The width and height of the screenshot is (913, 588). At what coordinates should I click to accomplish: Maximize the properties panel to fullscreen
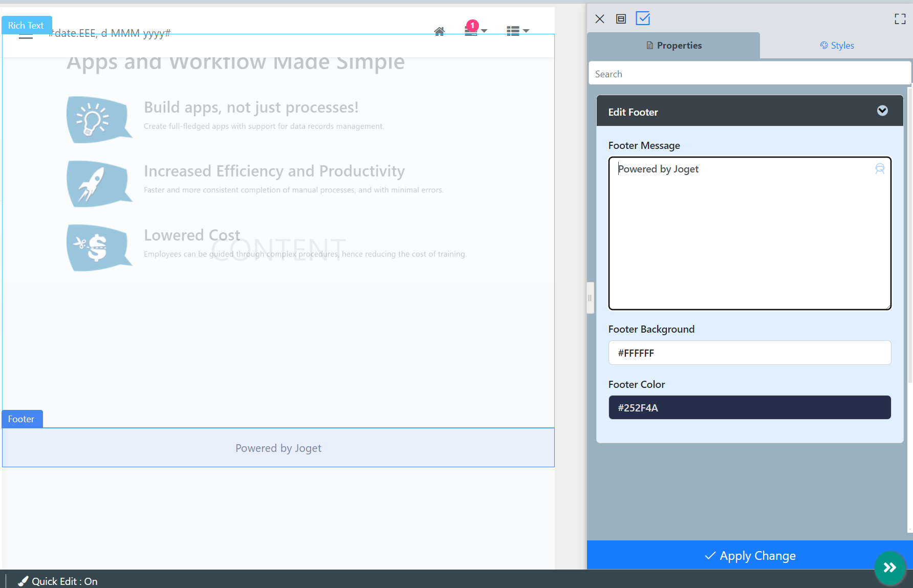click(x=900, y=19)
